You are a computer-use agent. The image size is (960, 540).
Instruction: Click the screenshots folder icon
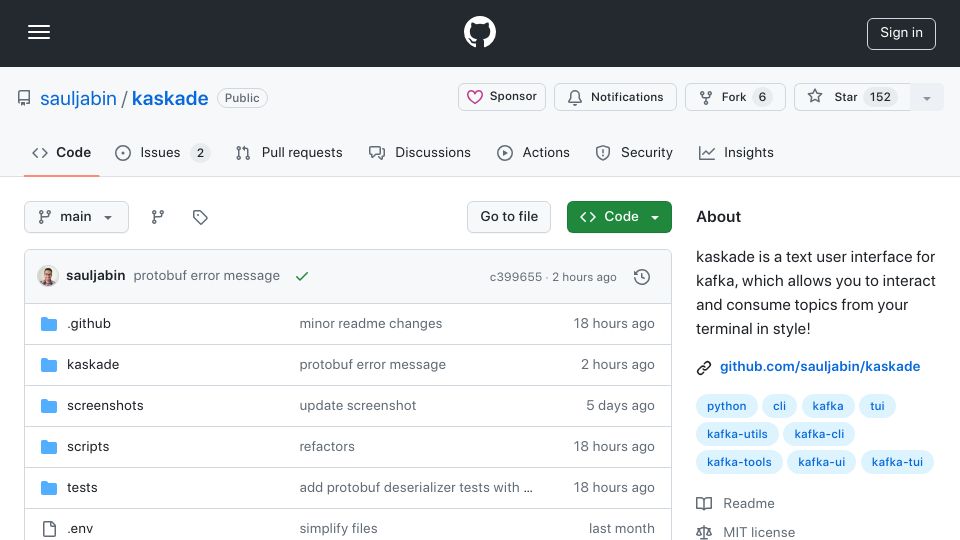49,405
